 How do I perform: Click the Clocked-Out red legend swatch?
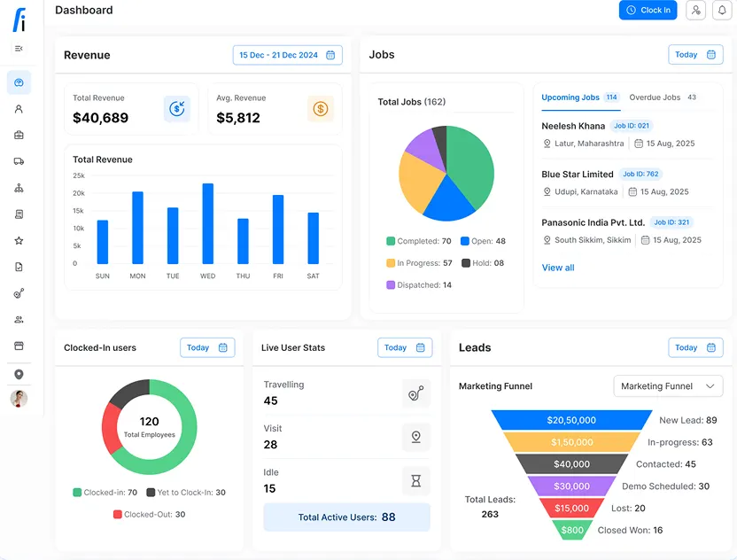[x=118, y=515]
